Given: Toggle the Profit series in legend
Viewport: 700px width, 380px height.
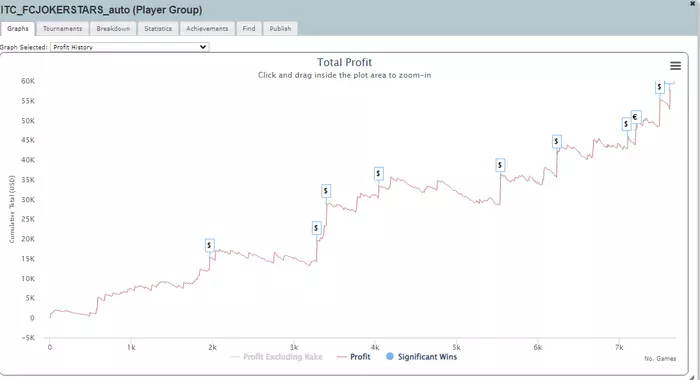Looking at the screenshot, I should point(354,357).
